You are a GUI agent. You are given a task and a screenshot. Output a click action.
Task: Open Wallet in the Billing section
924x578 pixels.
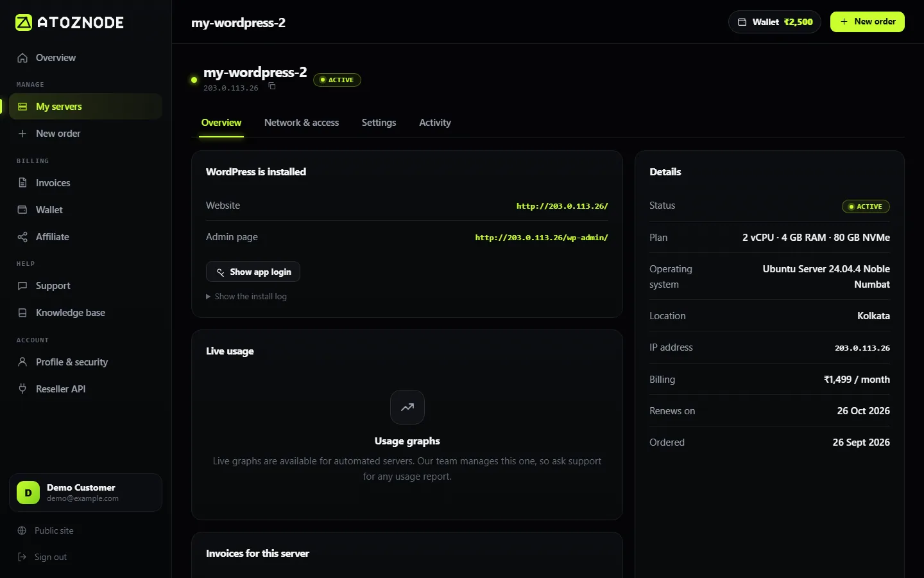point(85,210)
